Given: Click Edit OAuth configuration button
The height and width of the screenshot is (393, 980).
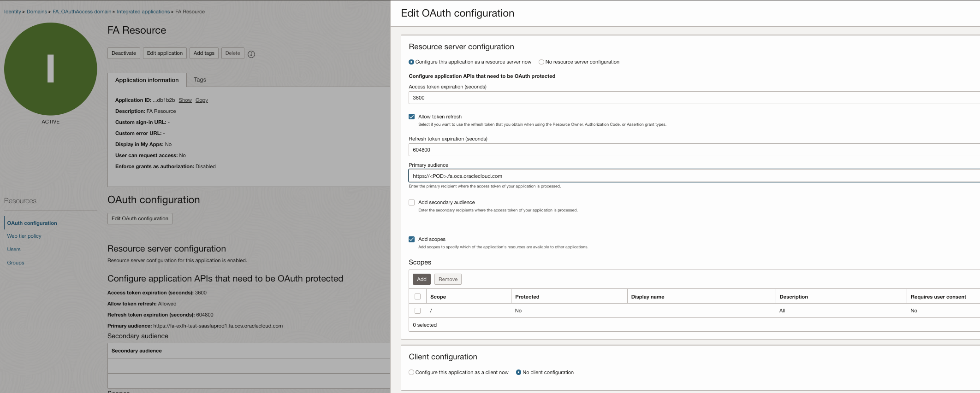Looking at the screenshot, I should tap(140, 218).
